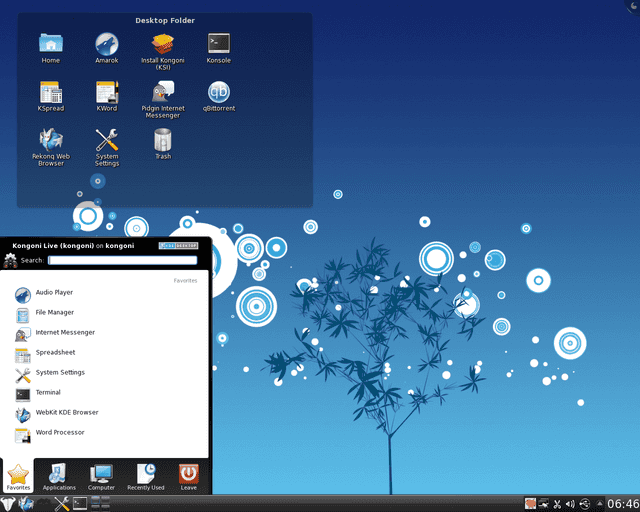This screenshot has height=512, width=640.
Task: Switch to the Computer tab in launcher
Action: (x=101, y=476)
